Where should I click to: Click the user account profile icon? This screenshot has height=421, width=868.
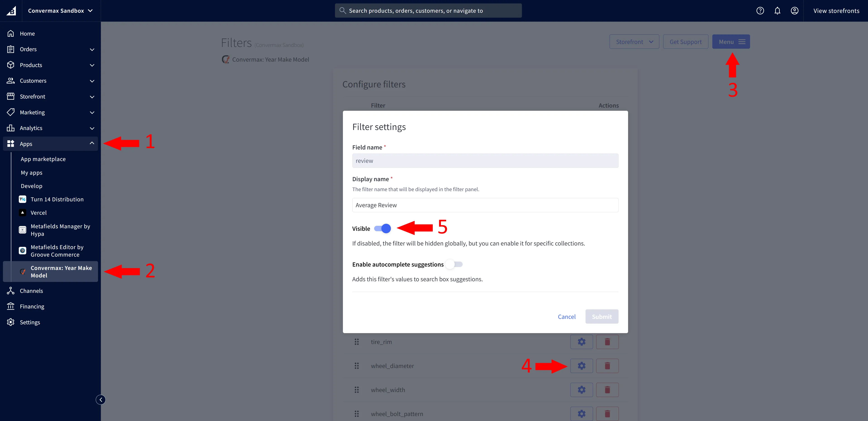tap(794, 11)
